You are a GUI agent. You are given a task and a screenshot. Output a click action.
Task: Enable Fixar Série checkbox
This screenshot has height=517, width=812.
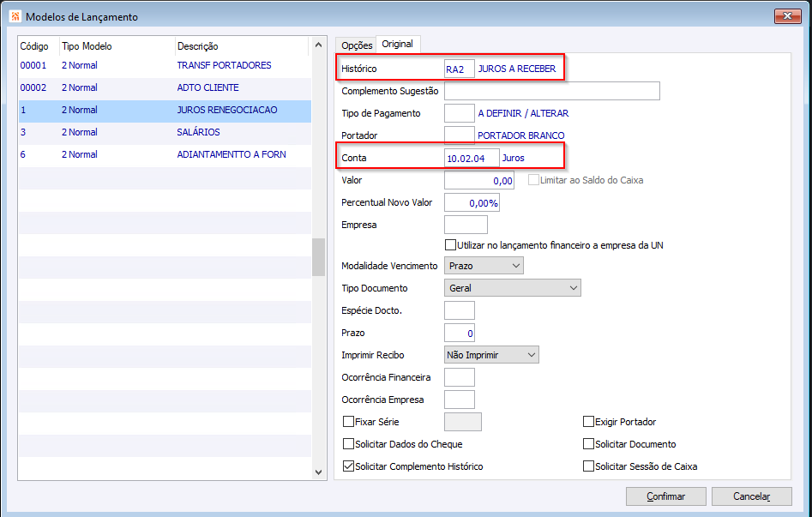[349, 422]
